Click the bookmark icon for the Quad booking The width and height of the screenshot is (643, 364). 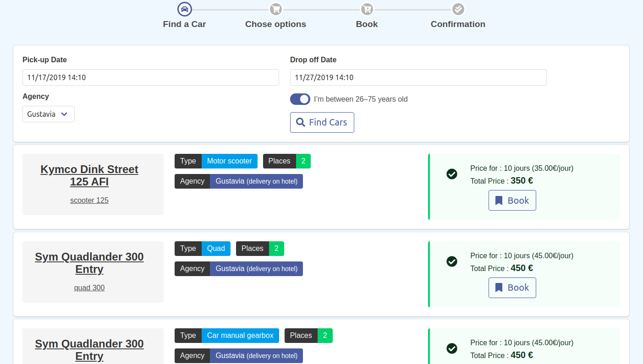[x=499, y=288]
